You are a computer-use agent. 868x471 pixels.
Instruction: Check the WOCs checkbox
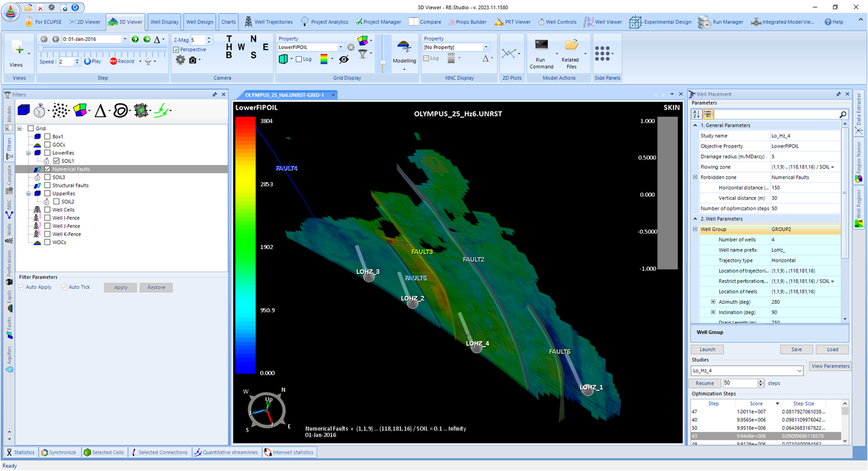[47, 242]
